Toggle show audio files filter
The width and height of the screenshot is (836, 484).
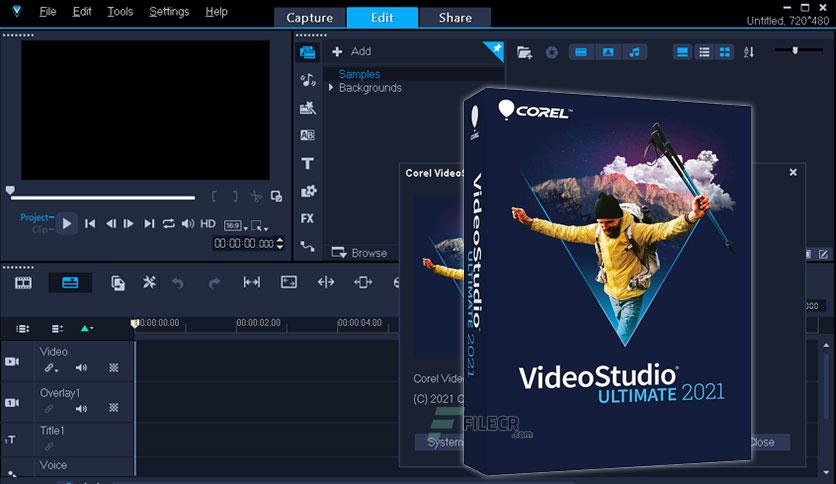pyautogui.click(x=635, y=52)
